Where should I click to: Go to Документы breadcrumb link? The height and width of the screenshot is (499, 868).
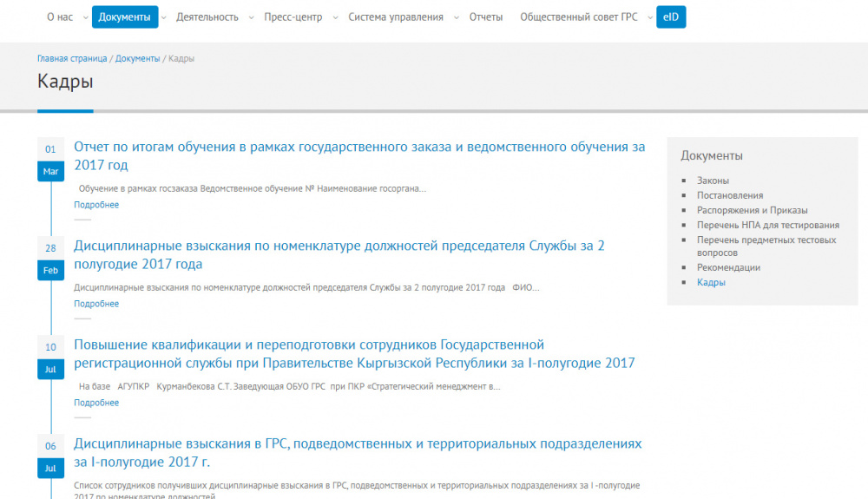(x=137, y=59)
